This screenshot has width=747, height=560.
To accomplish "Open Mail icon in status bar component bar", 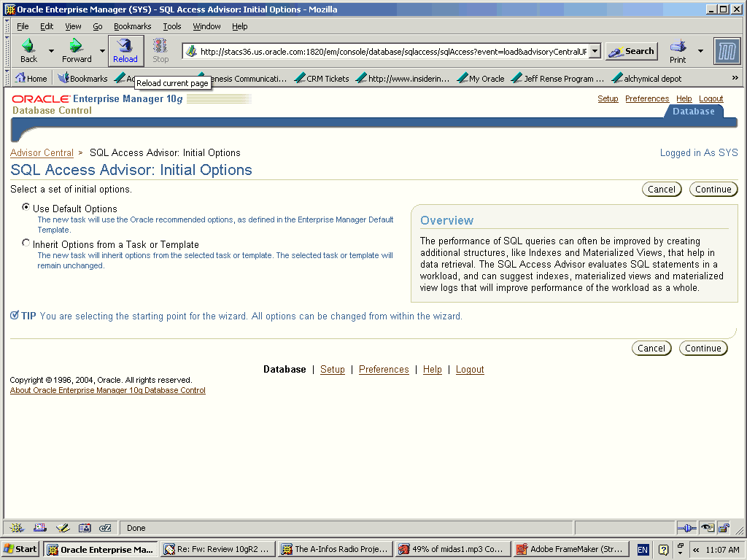I will coord(40,528).
